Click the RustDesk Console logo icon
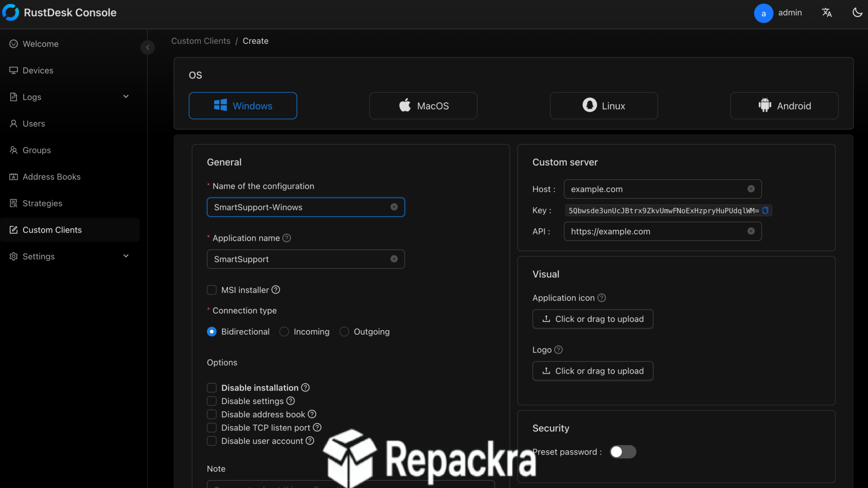Screen dimensions: 868x488 click(x=11, y=12)
